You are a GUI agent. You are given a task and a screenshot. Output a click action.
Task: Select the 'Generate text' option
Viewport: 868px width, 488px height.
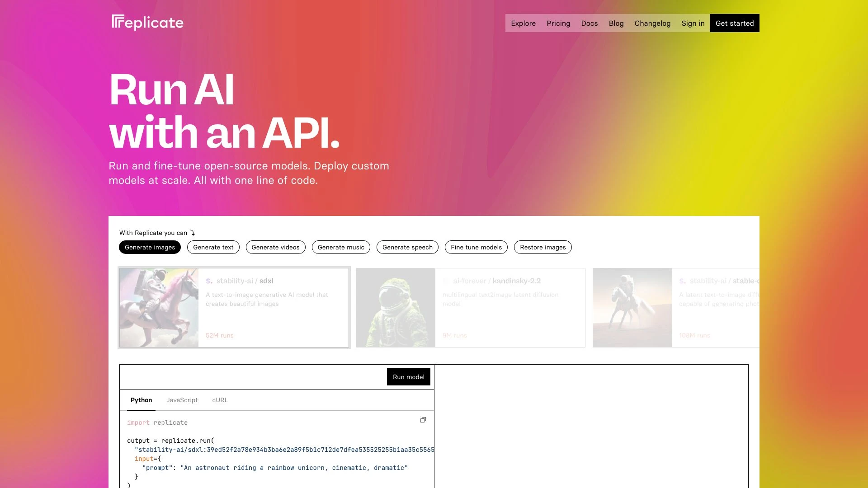pos(213,247)
